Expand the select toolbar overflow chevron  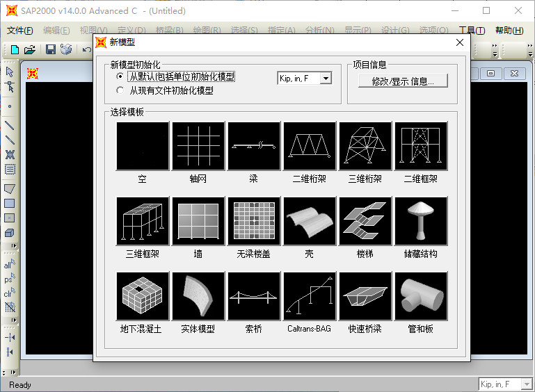click(x=14, y=320)
